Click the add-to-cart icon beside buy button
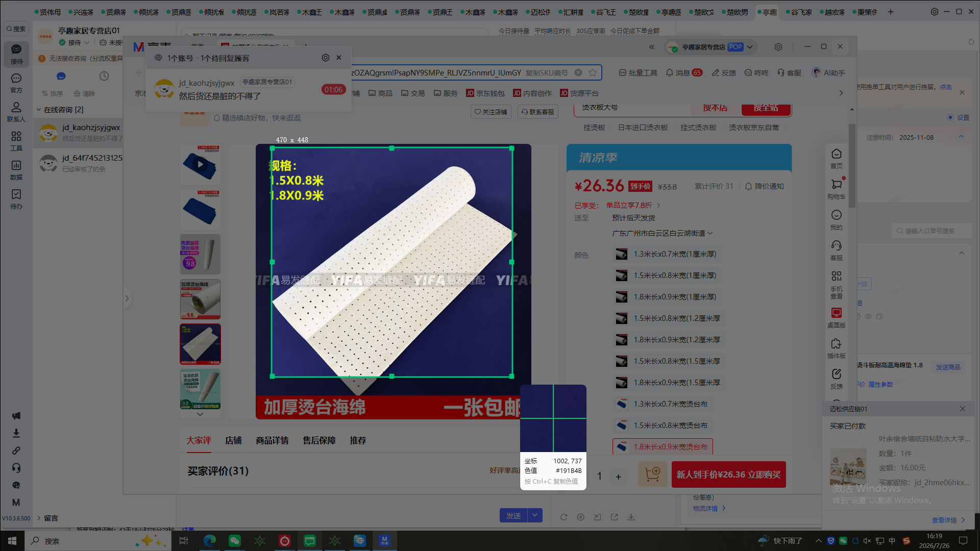The height and width of the screenshot is (551, 980). point(653,474)
